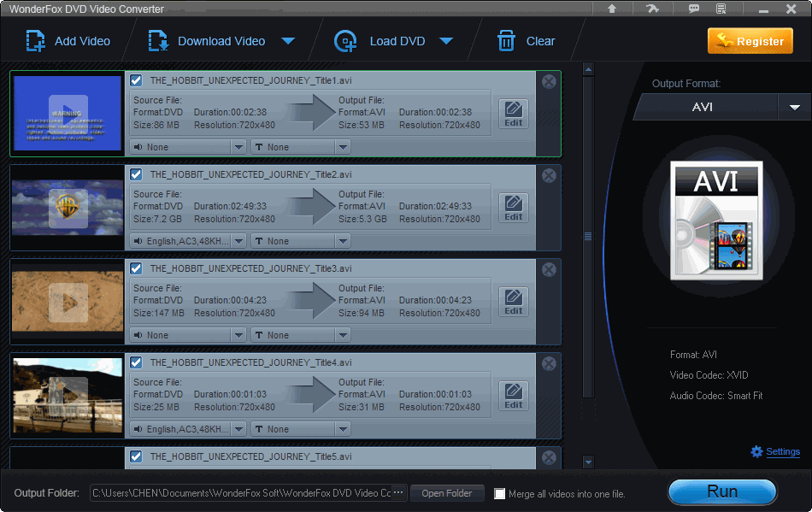The width and height of the screenshot is (812, 512).
Task: Click the Title4 video thumbnail
Action: click(x=68, y=394)
